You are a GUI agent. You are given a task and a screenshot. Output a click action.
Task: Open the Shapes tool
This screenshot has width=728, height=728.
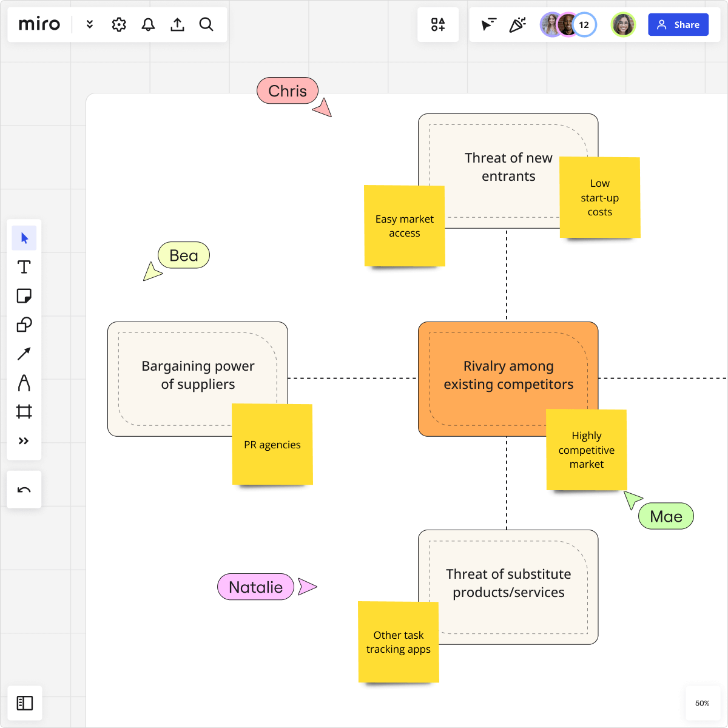click(x=24, y=325)
